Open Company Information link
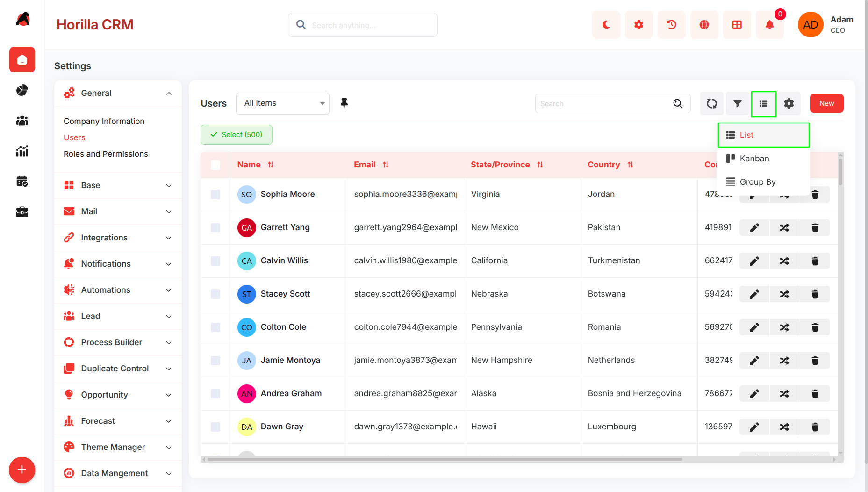The width and height of the screenshot is (868, 492). pyautogui.click(x=104, y=121)
